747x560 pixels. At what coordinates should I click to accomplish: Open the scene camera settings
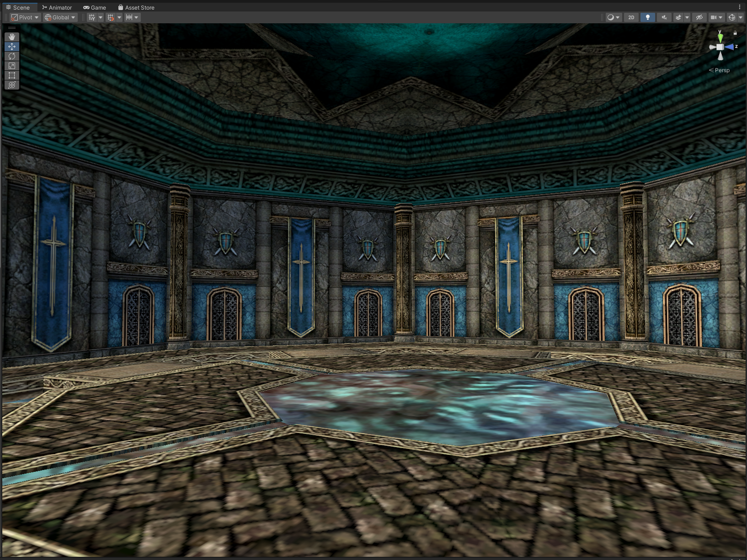716,17
